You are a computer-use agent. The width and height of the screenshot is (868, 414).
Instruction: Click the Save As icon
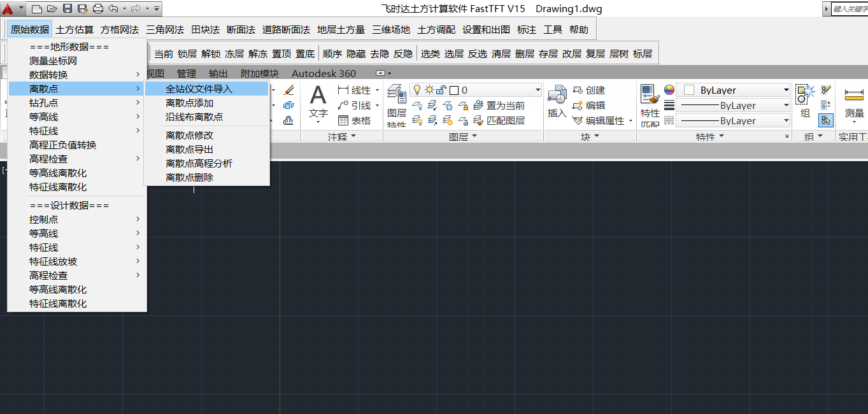coord(82,9)
